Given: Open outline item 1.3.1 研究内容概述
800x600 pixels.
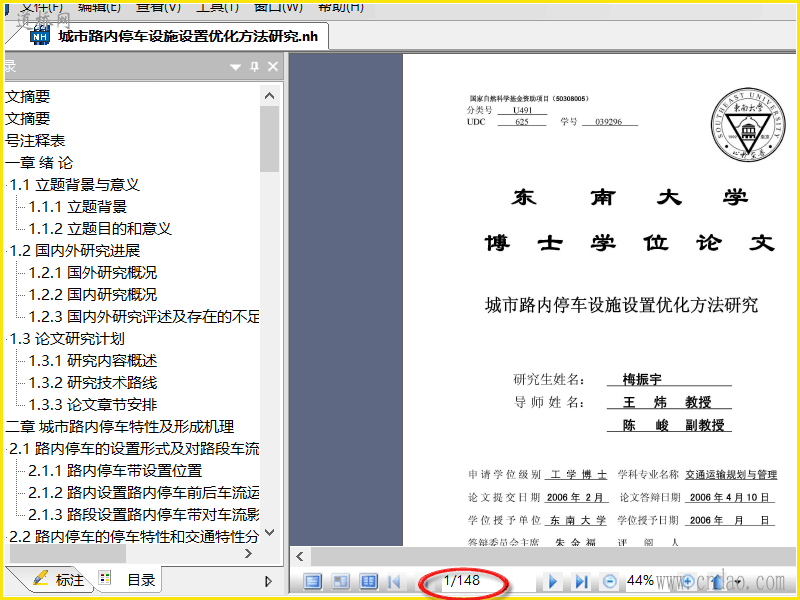Looking at the screenshot, I should point(92,361).
